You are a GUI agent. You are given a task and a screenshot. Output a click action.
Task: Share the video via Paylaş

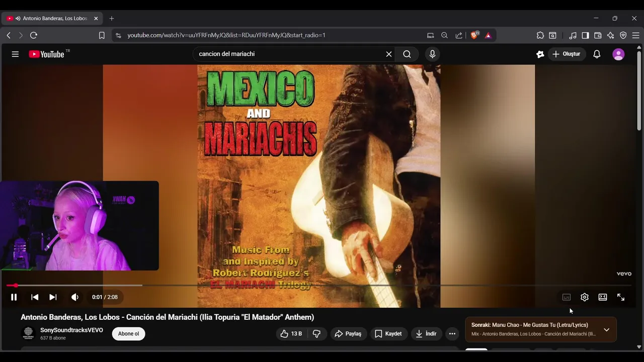(348, 334)
